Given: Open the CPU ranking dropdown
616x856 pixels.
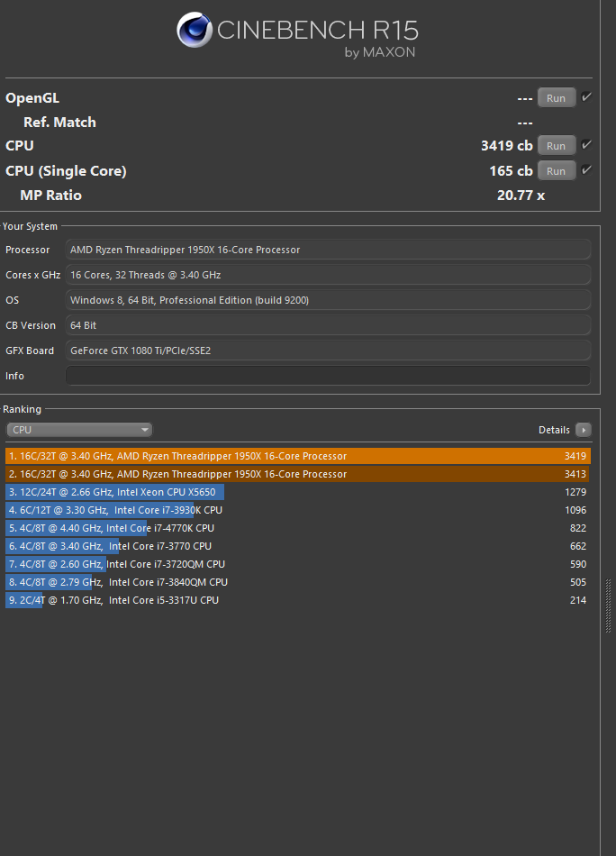Looking at the screenshot, I should pos(79,430).
